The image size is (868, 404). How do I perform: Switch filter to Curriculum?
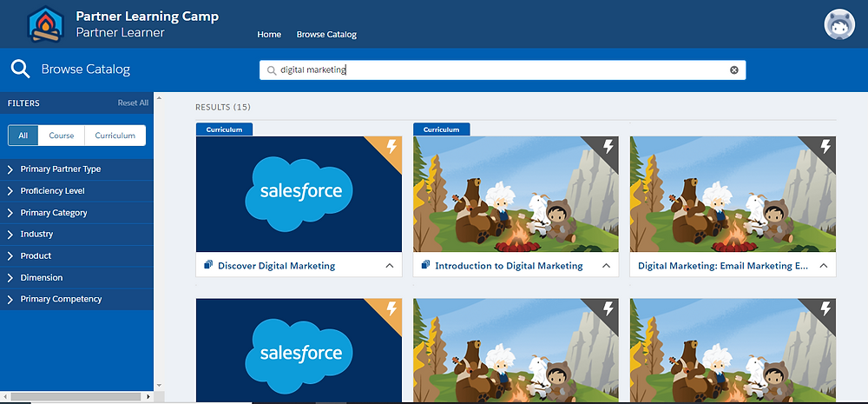tap(115, 136)
